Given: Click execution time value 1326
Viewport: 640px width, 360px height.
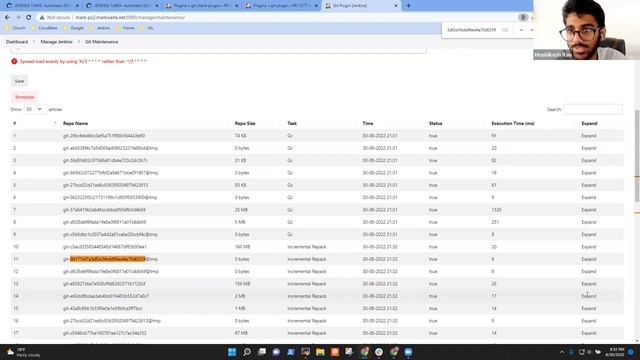Looking at the screenshot, I should (x=496, y=210).
